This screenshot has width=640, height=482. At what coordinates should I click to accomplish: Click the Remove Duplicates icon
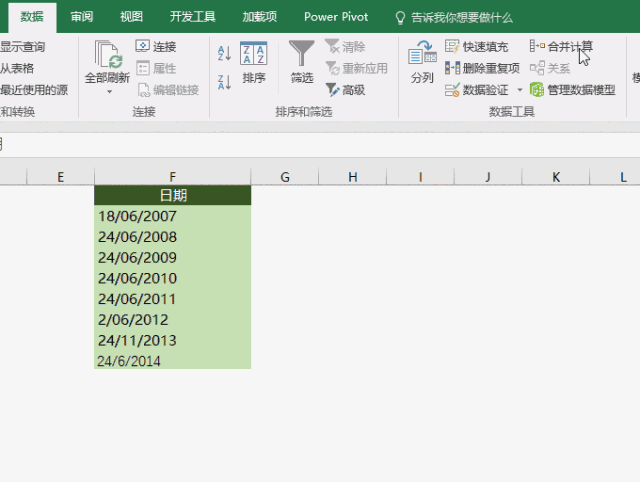(x=452, y=68)
